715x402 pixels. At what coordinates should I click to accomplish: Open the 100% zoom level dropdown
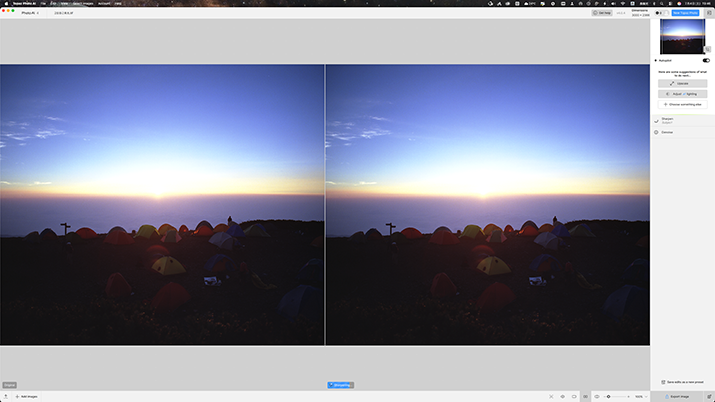click(641, 397)
